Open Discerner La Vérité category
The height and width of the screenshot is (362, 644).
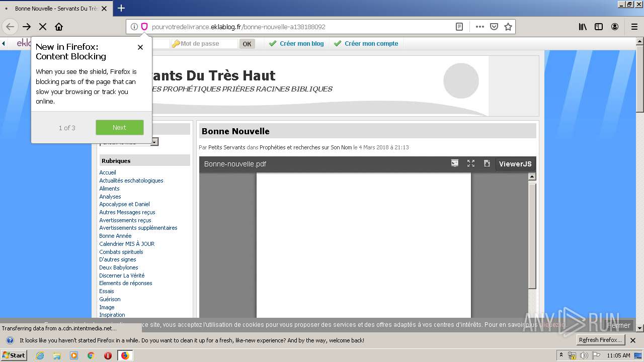(x=122, y=276)
